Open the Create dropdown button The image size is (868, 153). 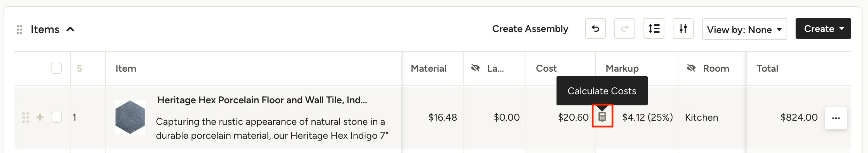click(823, 29)
